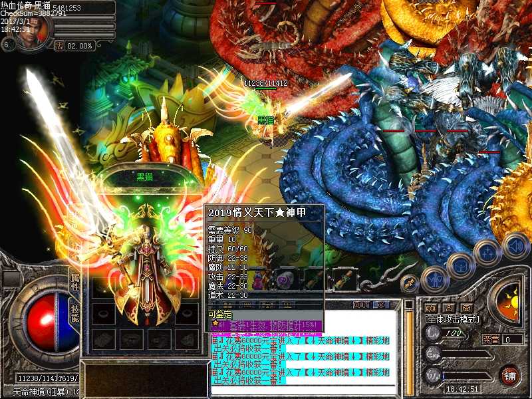Click the 需要等级 90 tooltip line

pyautogui.click(x=230, y=230)
